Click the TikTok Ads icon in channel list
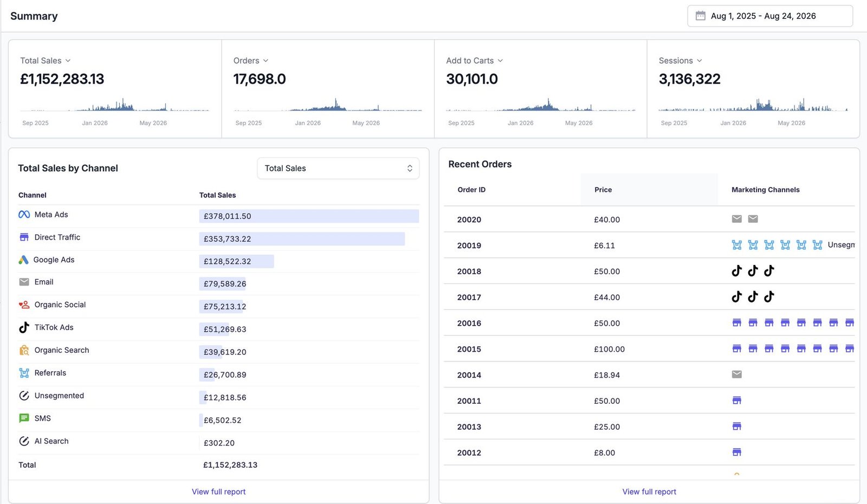 pos(24,327)
